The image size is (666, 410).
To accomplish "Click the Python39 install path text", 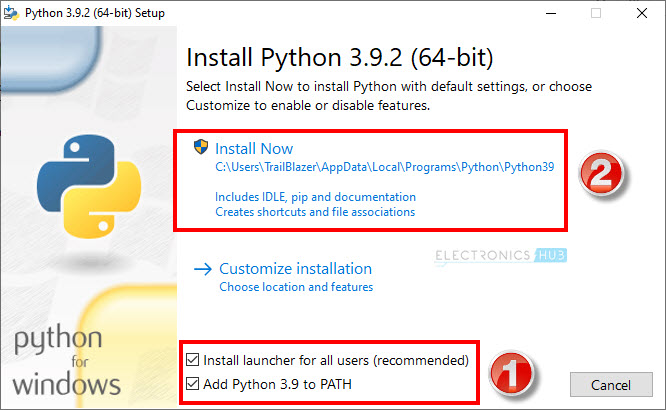I will point(385,168).
